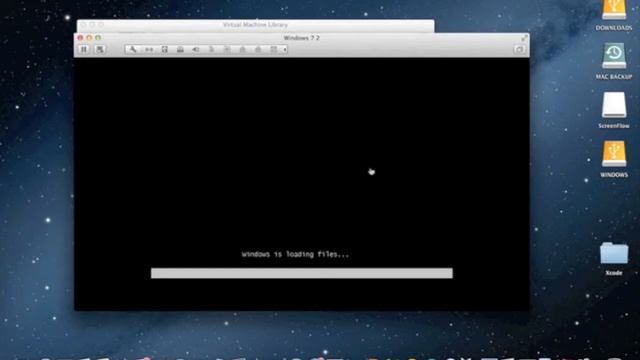Pause the virtual machine
The height and width of the screenshot is (360, 640).
[x=84, y=49]
